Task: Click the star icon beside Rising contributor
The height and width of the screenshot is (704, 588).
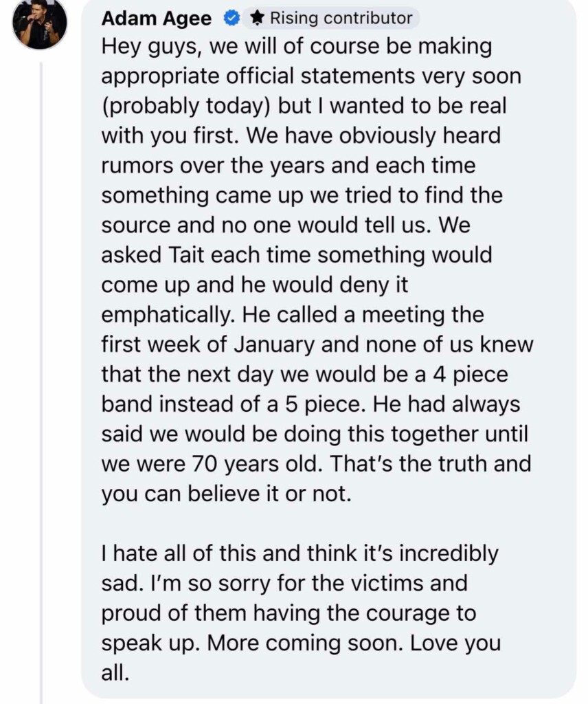Action: [x=257, y=18]
